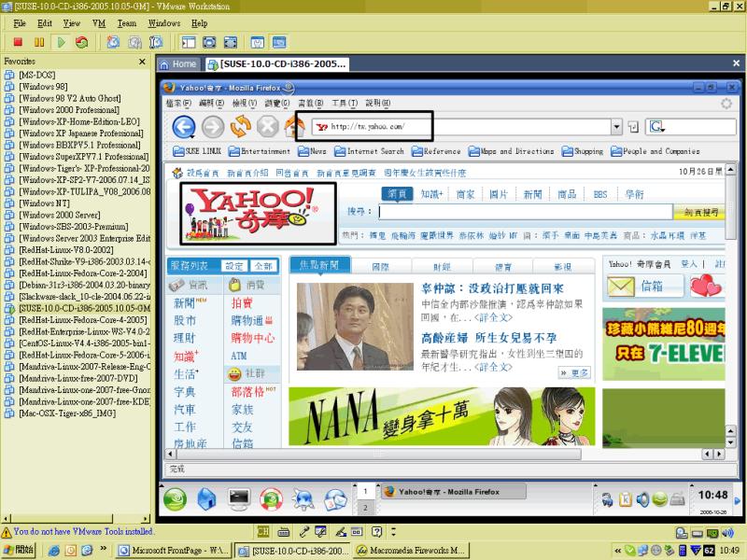747x560 pixels.
Task: Select the SUSE-10.0-CD-i386-2005 VM tab
Action: click(277, 63)
